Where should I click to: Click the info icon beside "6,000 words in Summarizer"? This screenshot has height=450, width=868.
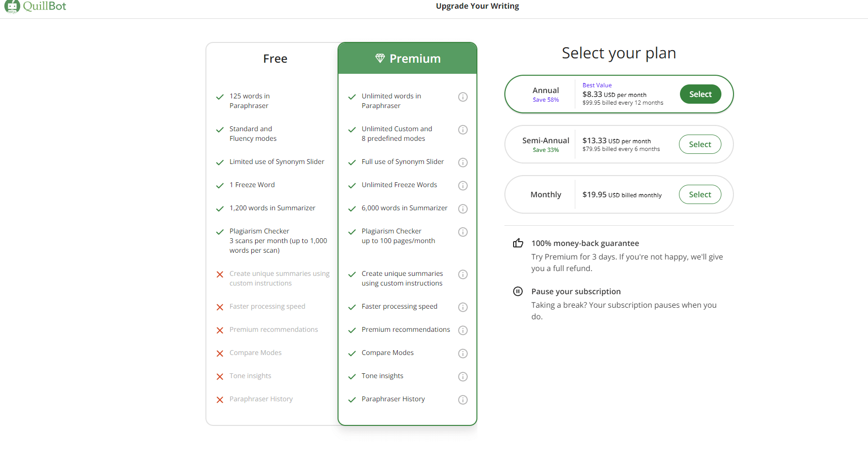(x=462, y=209)
